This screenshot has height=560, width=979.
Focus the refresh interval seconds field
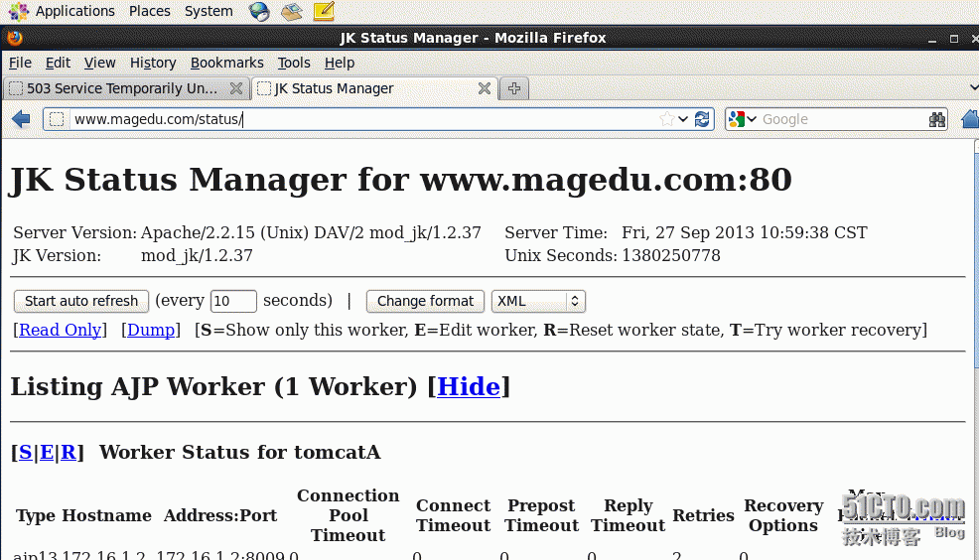click(x=233, y=301)
